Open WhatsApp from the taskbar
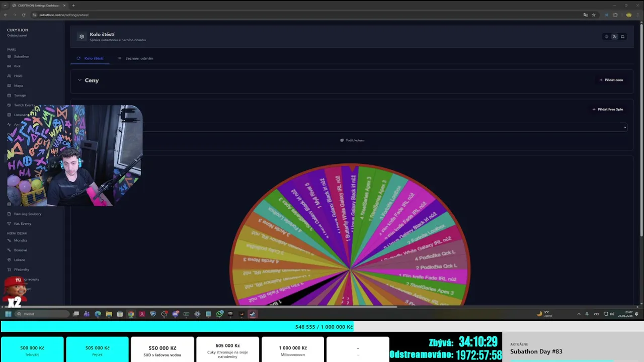644x362 pixels. click(x=220, y=314)
